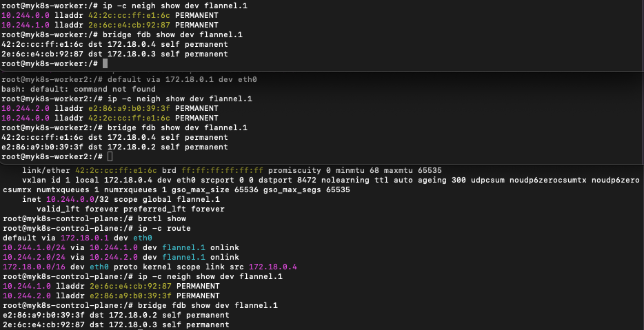644x330 pixels.
Task: Click the 'brctl show' command line
Action: (162, 219)
